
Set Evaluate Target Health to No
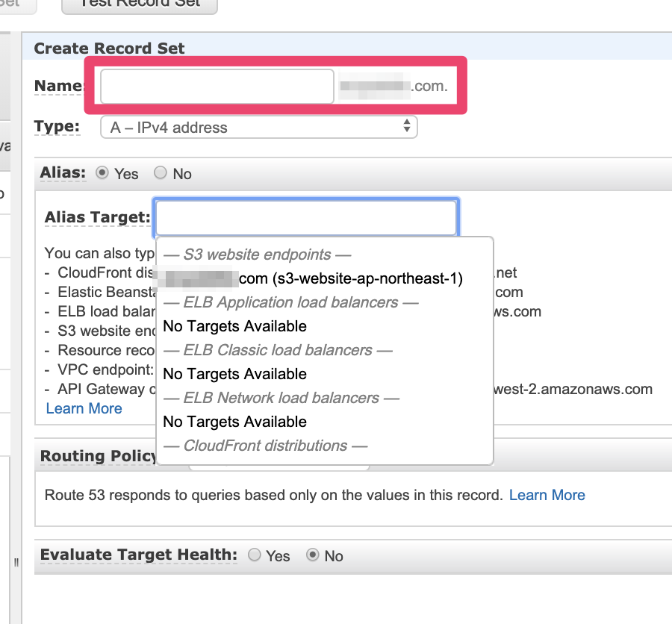(313, 555)
